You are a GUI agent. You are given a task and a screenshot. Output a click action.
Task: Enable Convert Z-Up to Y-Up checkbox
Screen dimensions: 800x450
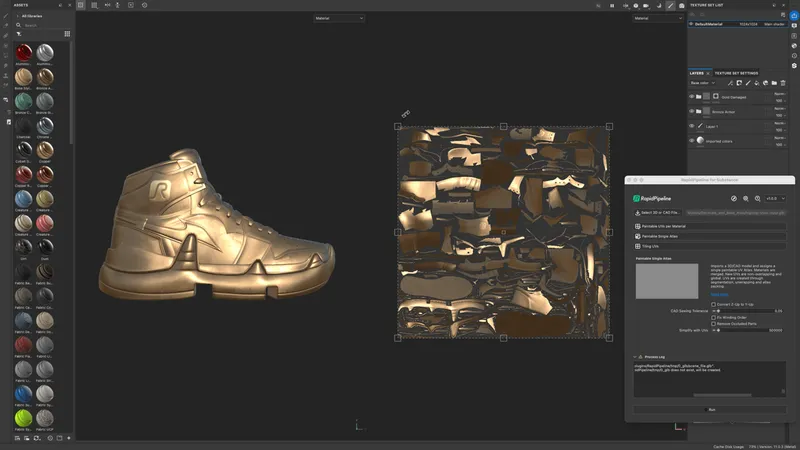714,303
